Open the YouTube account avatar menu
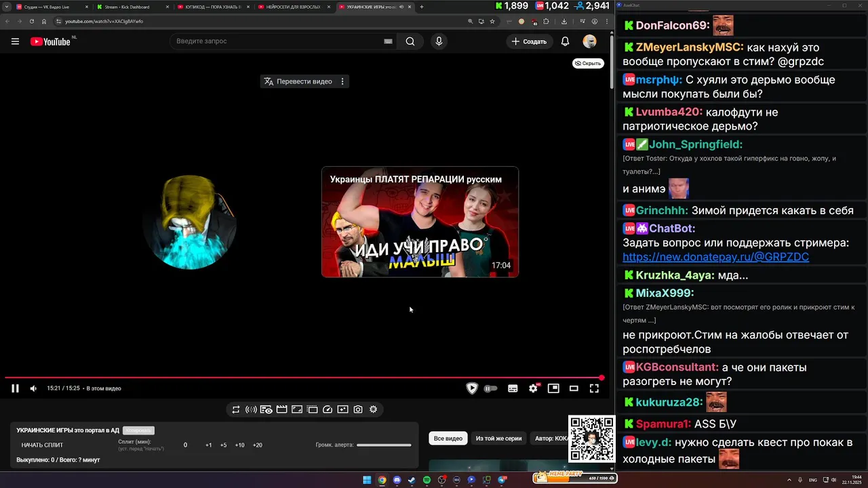Viewport: 868px width, 488px height. [589, 41]
